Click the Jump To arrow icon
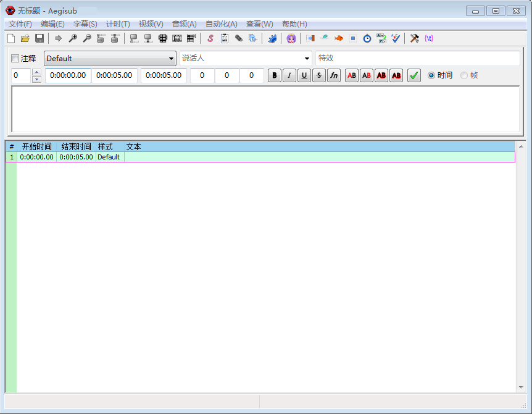The height and width of the screenshot is (414, 532). pyautogui.click(x=59, y=38)
